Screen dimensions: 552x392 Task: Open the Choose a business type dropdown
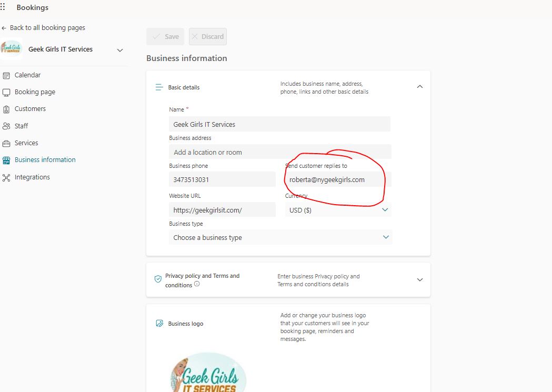click(x=386, y=237)
